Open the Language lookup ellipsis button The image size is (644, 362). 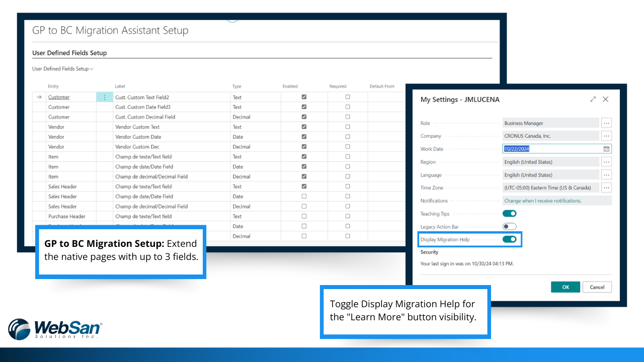click(x=606, y=175)
